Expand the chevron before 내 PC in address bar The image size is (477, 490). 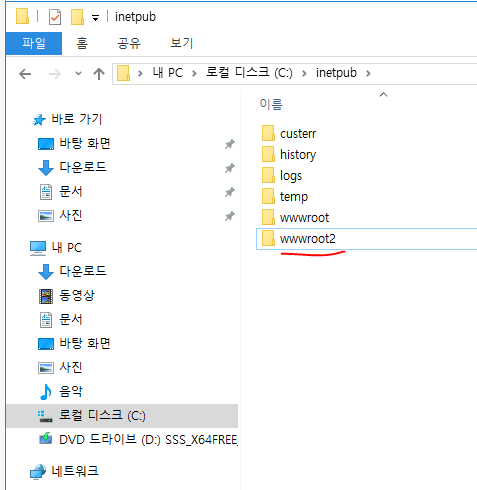pyautogui.click(x=140, y=73)
